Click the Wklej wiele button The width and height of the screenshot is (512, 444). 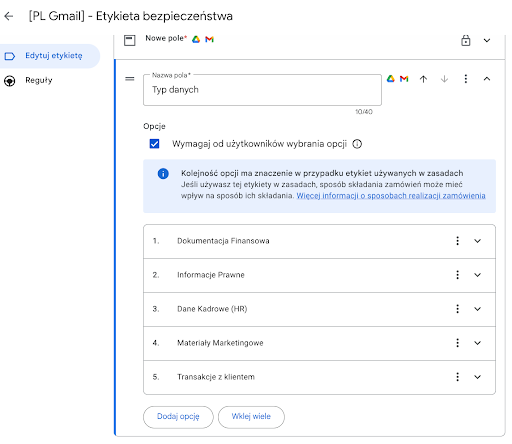click(251, 417)
